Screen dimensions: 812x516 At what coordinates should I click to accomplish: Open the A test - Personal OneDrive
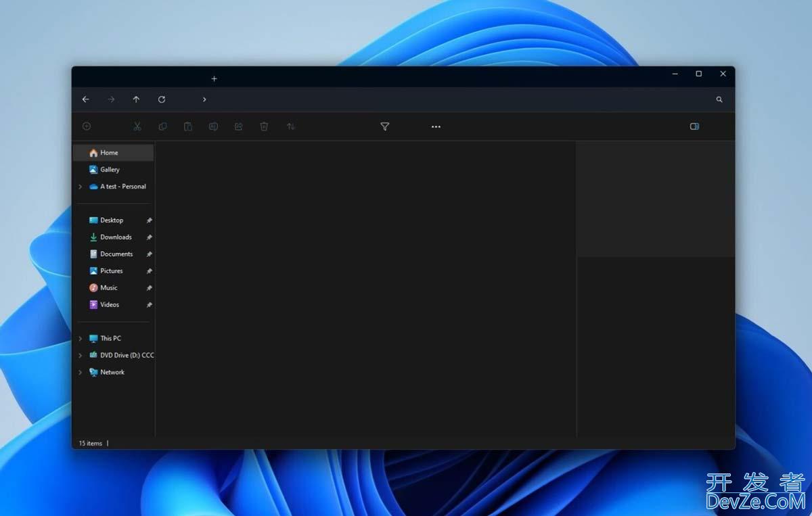click(118, 187)
